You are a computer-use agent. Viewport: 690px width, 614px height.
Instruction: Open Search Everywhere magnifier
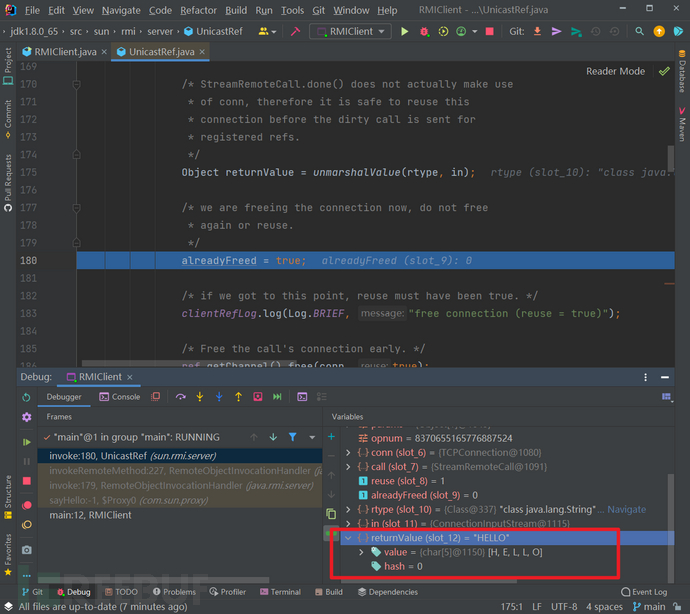(x=639, y=31)
